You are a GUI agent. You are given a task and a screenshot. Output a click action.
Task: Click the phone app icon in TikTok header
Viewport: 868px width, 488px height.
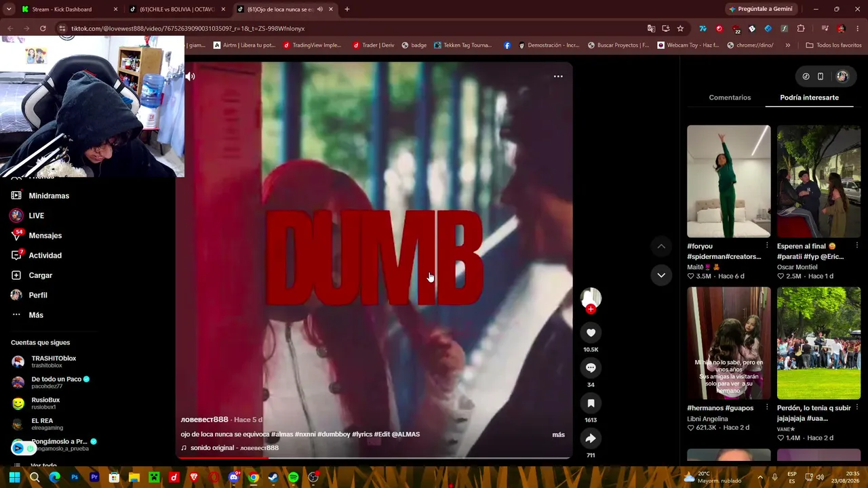point(820,77)
